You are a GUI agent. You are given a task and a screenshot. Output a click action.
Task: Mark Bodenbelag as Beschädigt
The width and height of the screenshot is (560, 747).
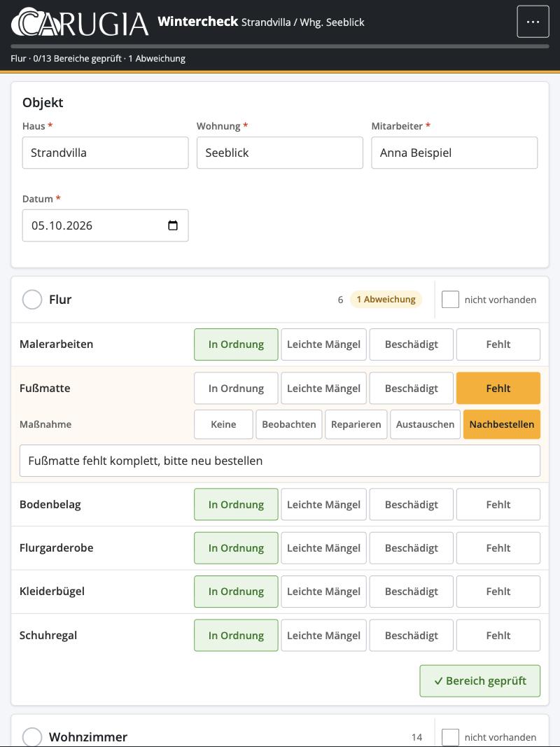tap(412, 505)
